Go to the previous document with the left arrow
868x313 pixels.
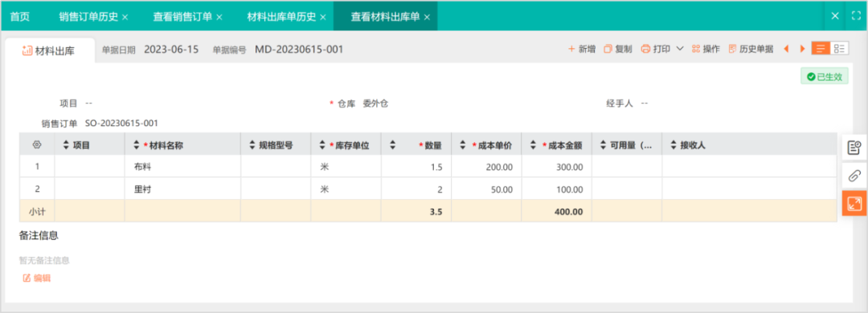786,49
